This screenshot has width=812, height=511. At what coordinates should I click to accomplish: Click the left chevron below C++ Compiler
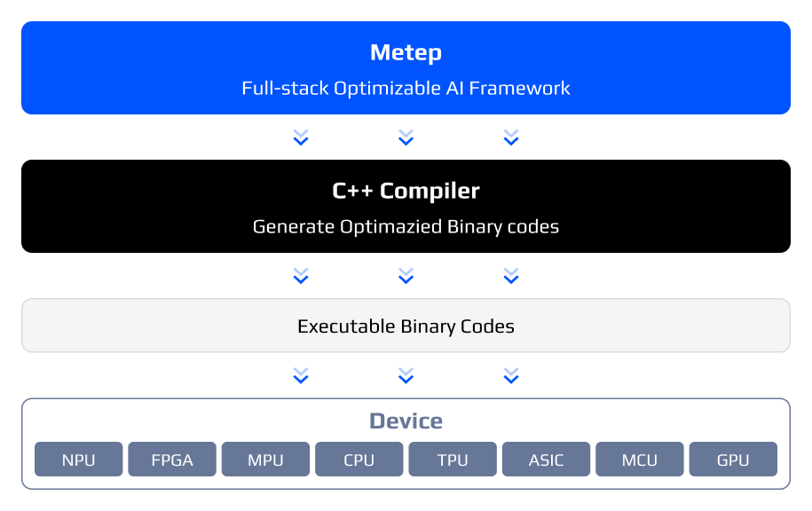pyautogui.click(x=301, y=276)
